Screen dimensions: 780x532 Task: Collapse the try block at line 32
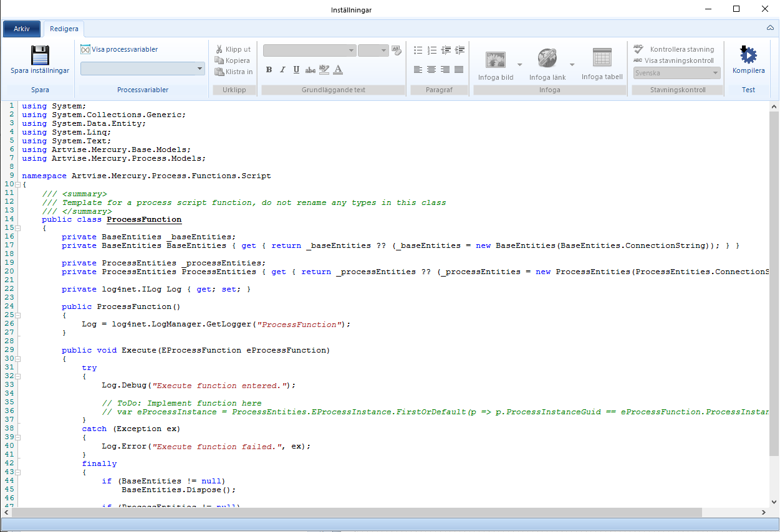[18, 377]
